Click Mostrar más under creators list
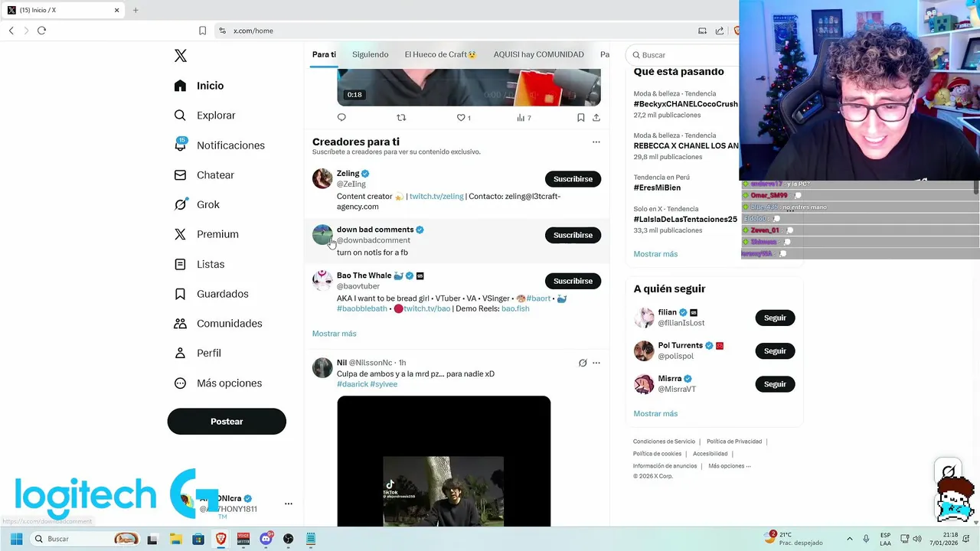Screen dimensions: 980x551 tap(334, 334)
